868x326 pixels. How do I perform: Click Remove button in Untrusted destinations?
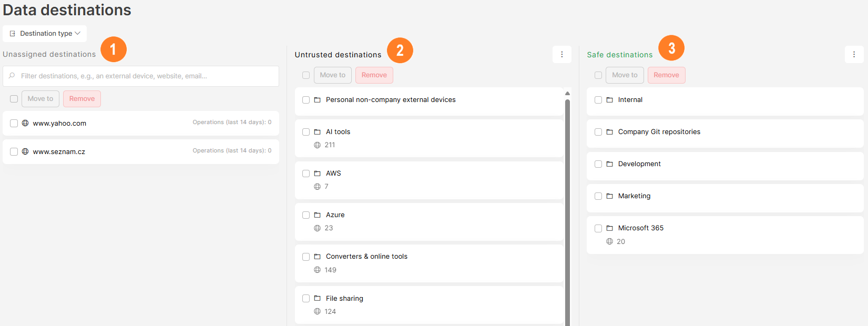[374, 75]
